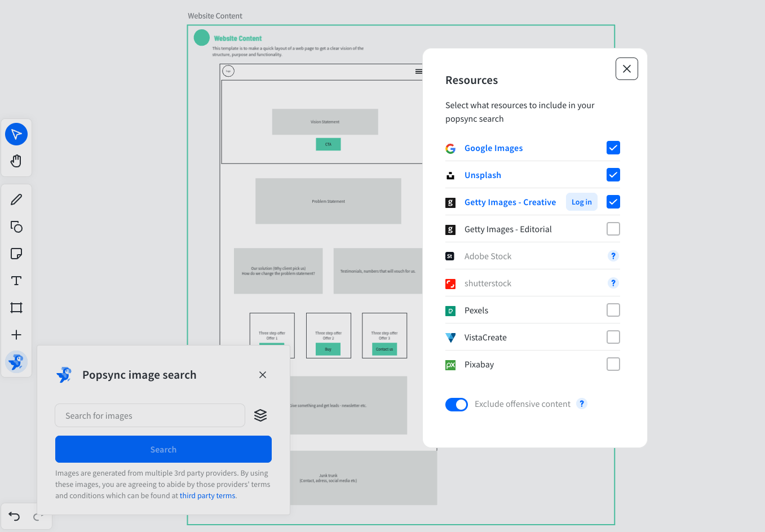Activate the hand pan tool
The image size is (765, 532).
16,161
